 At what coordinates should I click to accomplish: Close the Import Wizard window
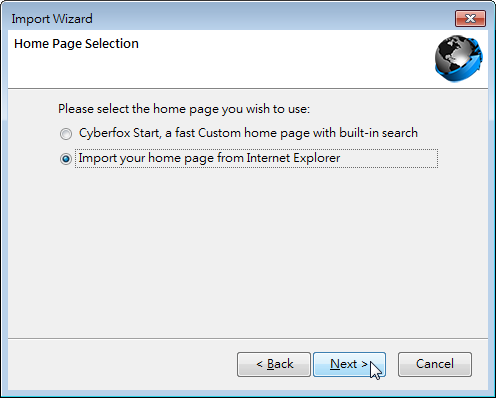pyautogui.click(x=470, y=18)
